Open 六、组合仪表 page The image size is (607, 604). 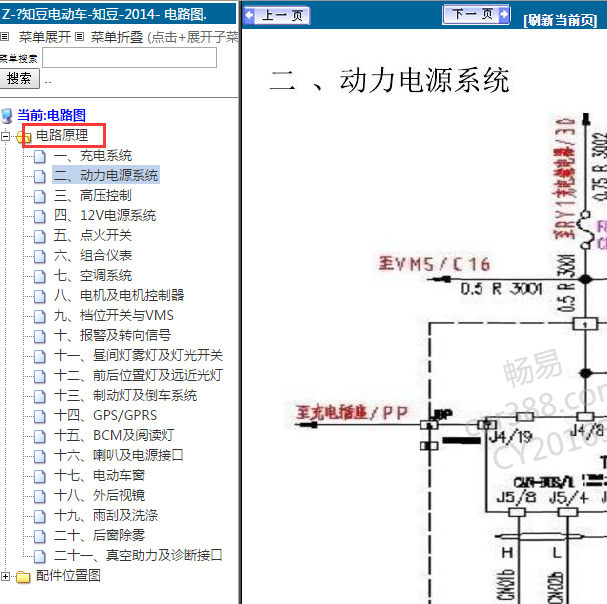(x=93, y=256)
